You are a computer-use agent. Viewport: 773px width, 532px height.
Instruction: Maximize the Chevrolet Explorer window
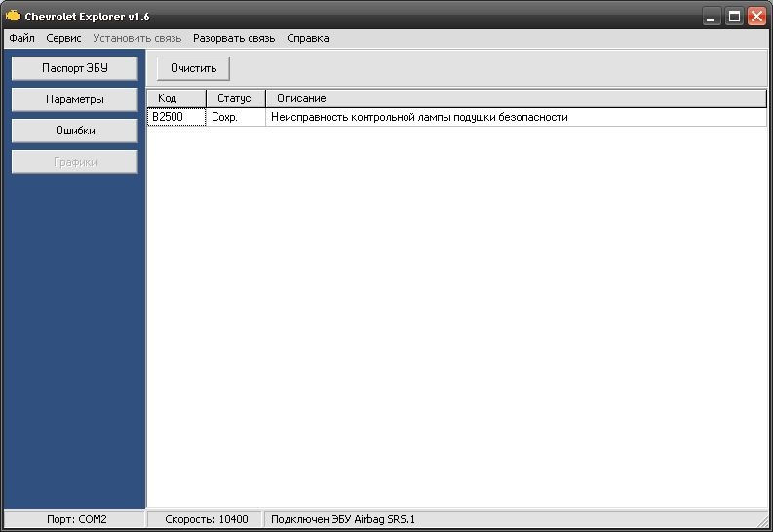734,17
